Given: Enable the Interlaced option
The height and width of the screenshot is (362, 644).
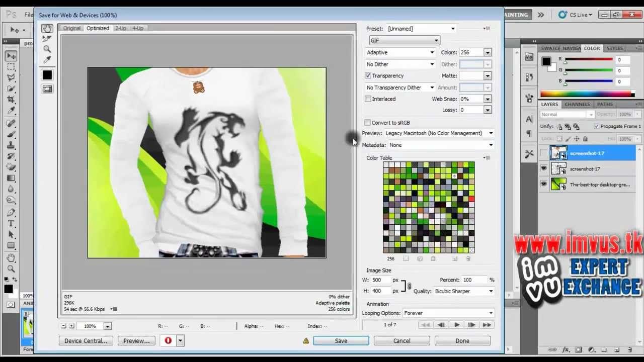Looking at the screenshot, I should pyautogui.click(x=368, y=99).
